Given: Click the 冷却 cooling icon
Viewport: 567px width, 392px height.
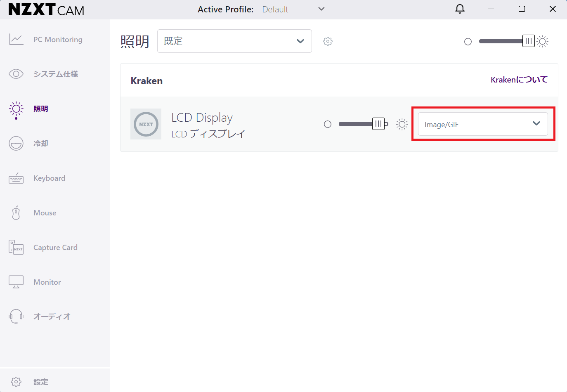Looking at the screenshot, I should click(x=16, y=144).
